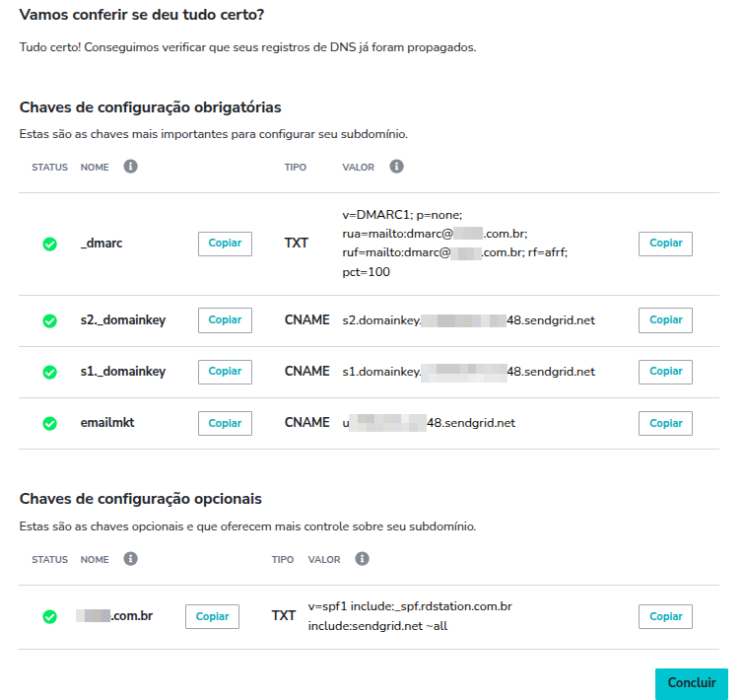Copy the emailmkt CNAME sendgrid value
This screenshot has height=700, width=744.
click(665, 423)
